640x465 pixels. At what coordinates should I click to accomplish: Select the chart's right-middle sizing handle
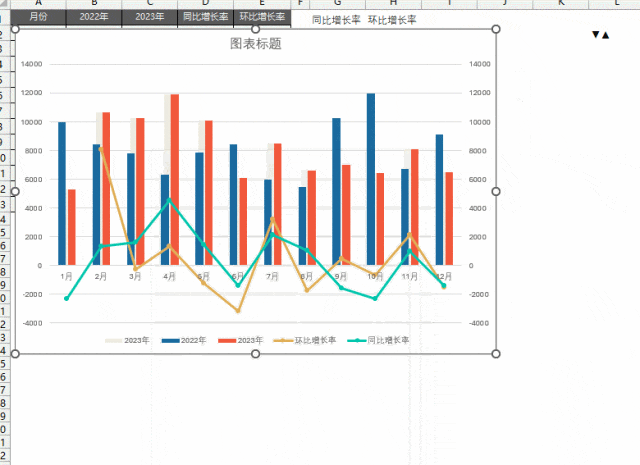click(x=496, y=191)
